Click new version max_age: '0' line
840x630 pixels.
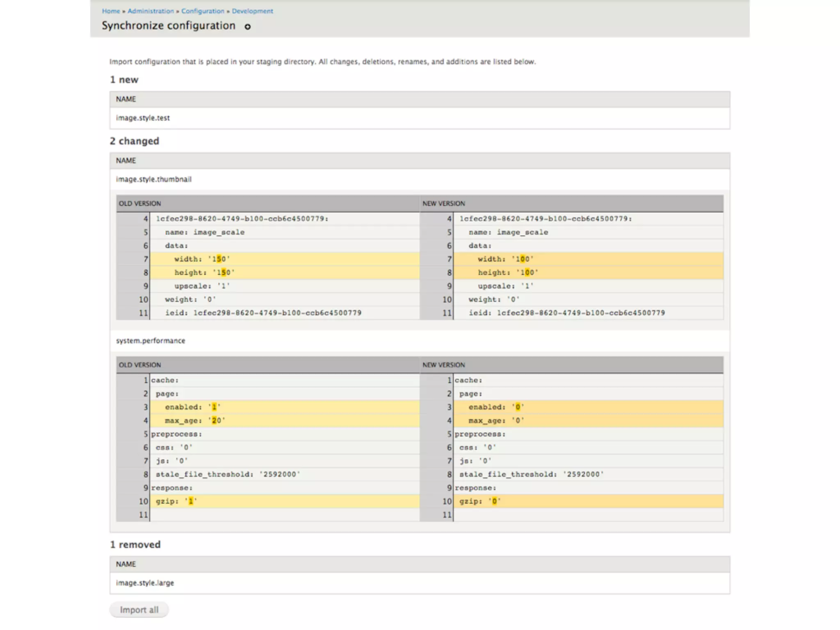[x=589, y=420]
